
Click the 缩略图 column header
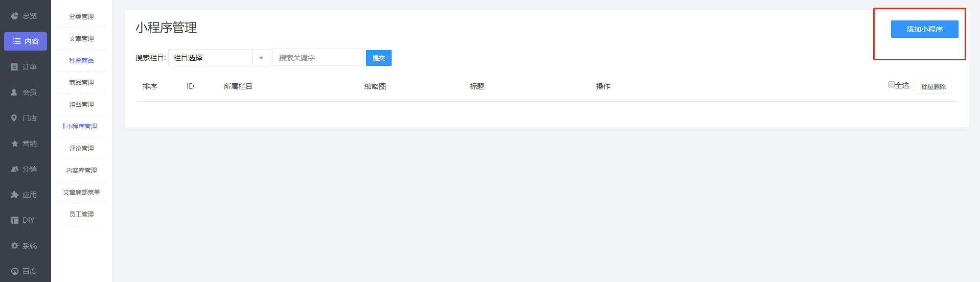point(375,86)
